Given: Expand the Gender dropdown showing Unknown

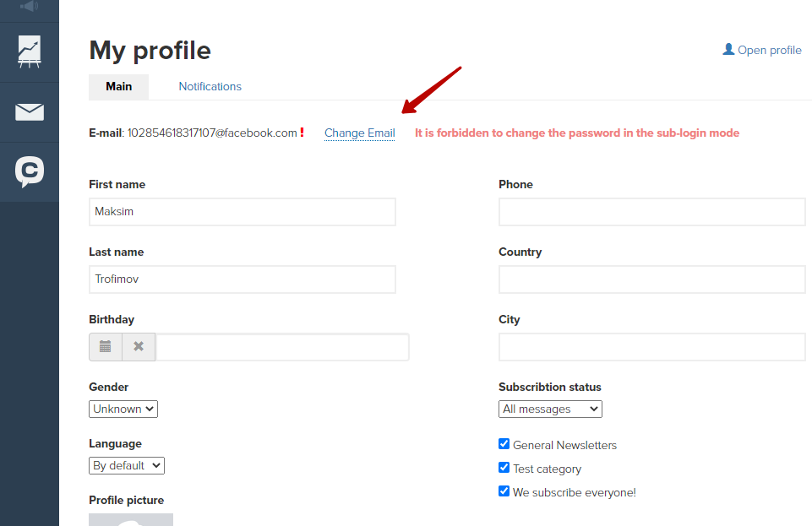Looking at the screenshot, I should [x=123, y=409].
